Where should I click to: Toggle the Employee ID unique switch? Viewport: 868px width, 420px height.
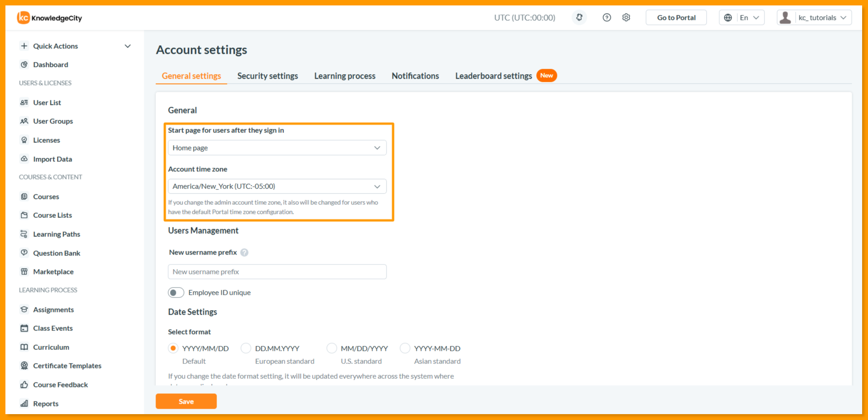pyautogui.click(x=176, y=293)
